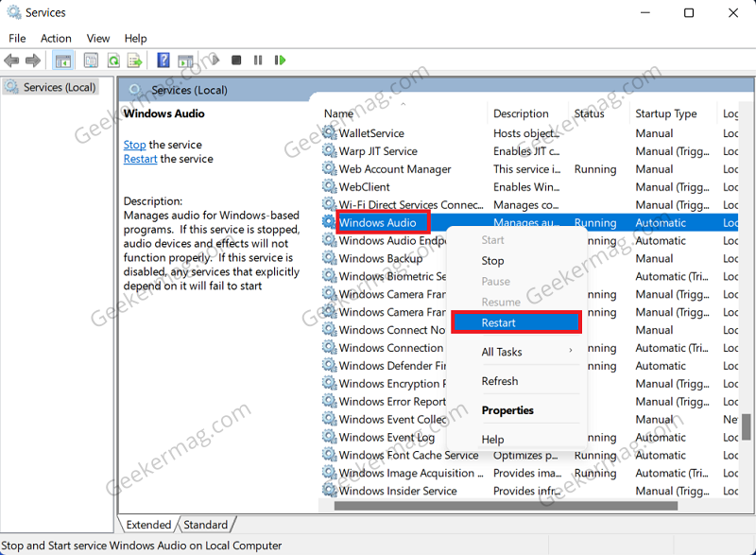Click the Services app icon in title bar
The image size is (756, 555).
pos(14,12)
